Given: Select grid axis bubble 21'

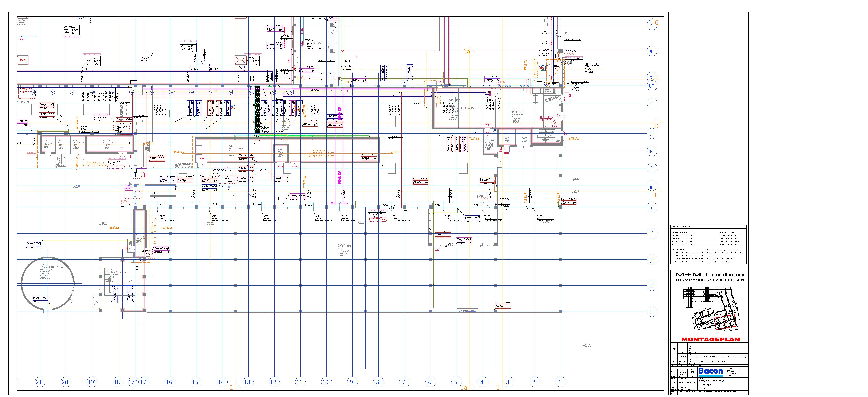Looking at the screenshot, I should [40, 382].
